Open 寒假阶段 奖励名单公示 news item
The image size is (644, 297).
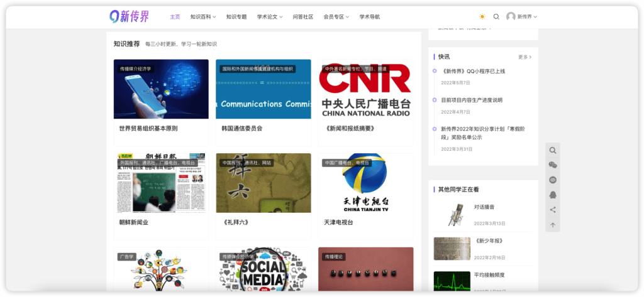483,133
